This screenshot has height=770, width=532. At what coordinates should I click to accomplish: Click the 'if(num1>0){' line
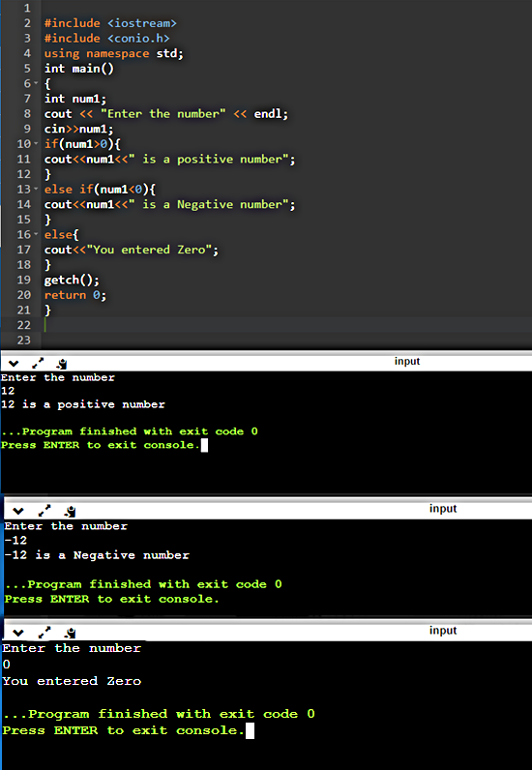(82, 144)
